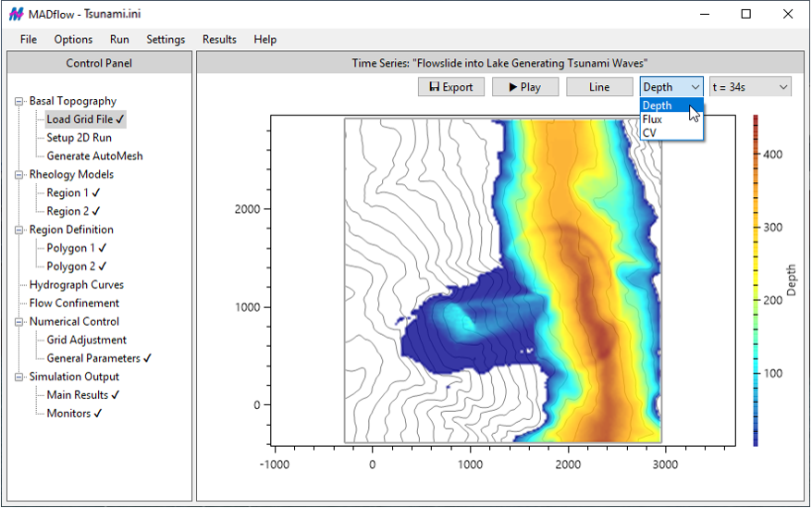Click the Depth color scale bar

[x=756, y=280]
